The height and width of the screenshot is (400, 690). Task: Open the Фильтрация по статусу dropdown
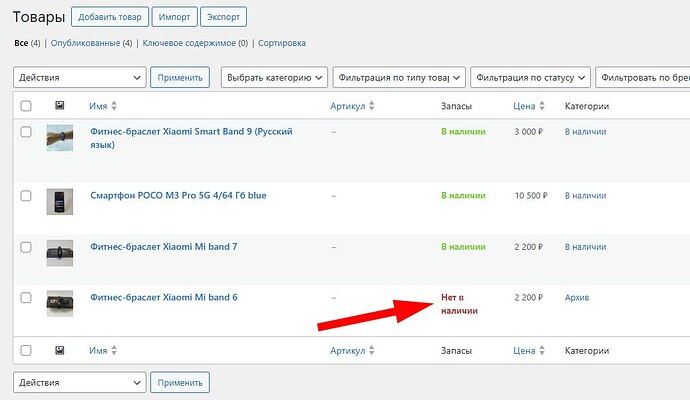click(530, 77)
